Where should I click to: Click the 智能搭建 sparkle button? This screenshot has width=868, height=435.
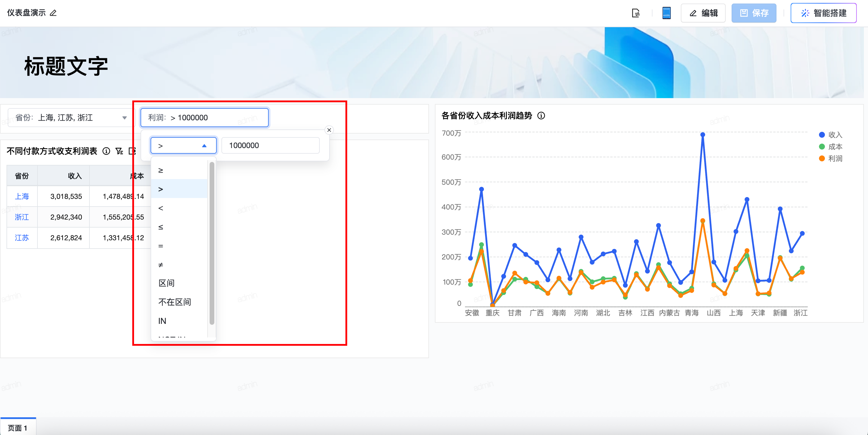[823, 13]
